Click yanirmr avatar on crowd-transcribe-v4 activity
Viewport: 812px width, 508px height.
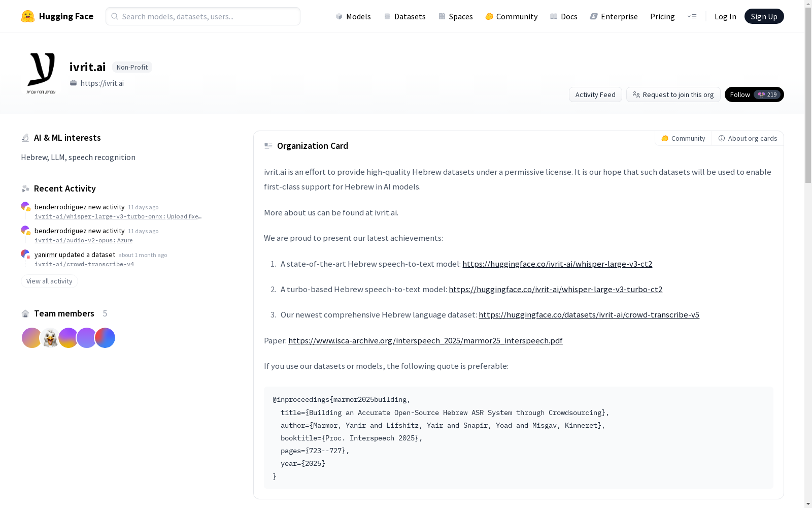[25, 254]
